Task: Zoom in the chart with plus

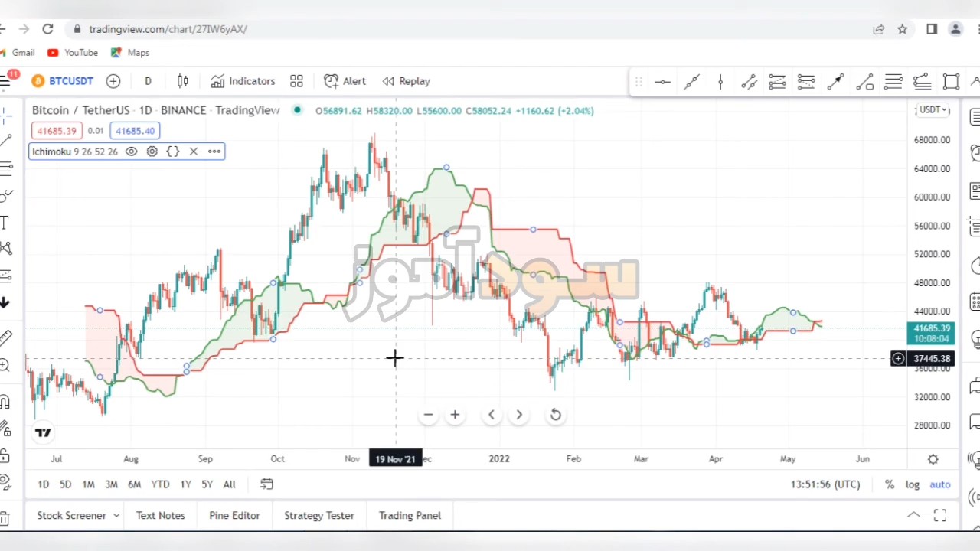Action: (x=455, y=415)
